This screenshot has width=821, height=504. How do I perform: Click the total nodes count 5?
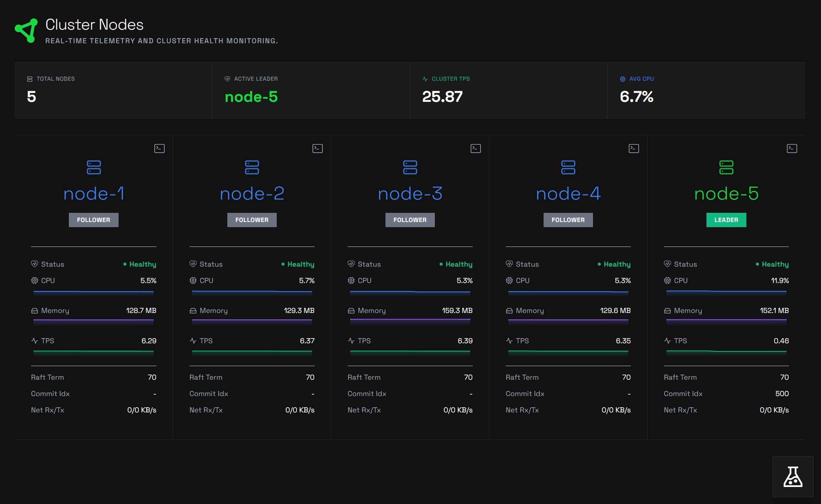[31, 97]
